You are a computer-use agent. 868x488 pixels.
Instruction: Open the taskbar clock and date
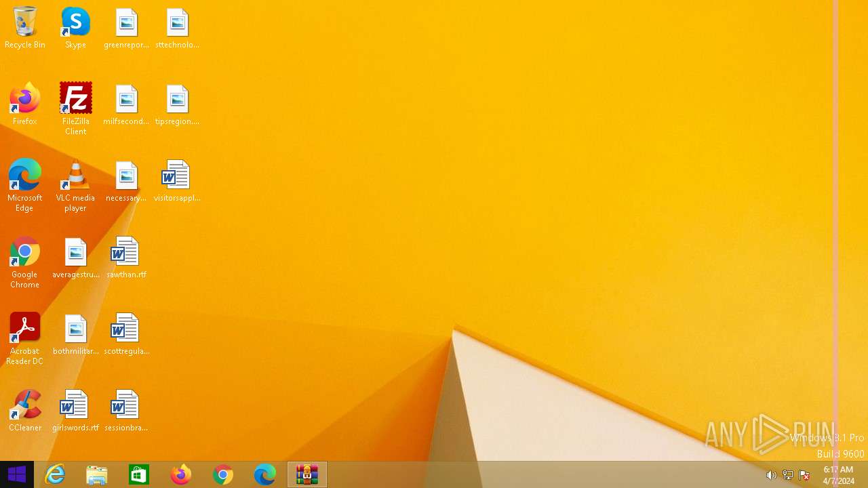tap(839, 475)
